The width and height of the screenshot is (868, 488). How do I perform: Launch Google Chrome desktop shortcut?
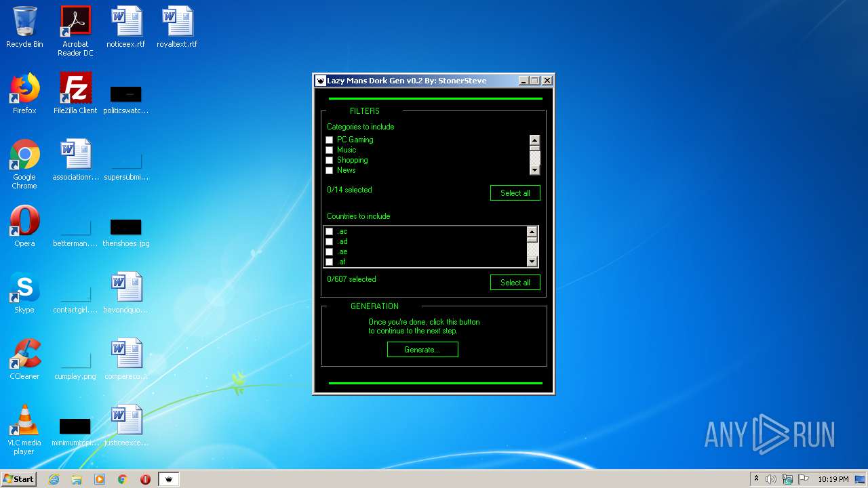point(24,164)
